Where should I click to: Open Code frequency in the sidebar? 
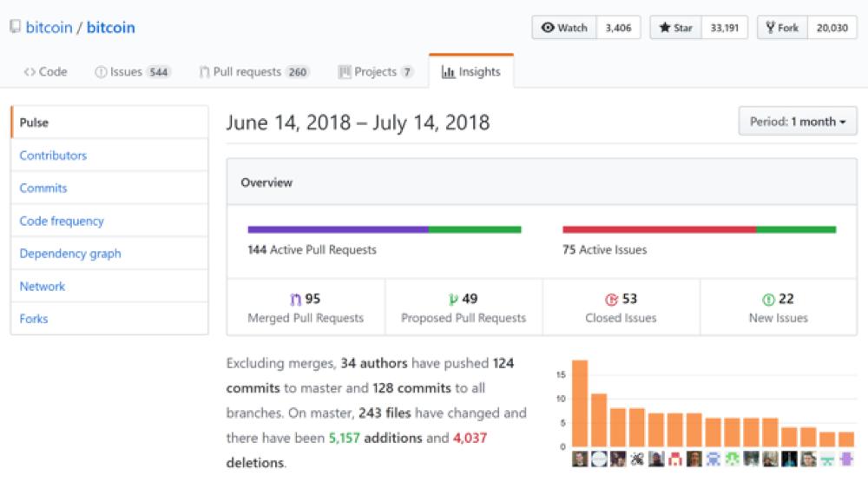(x=62, y=221)
